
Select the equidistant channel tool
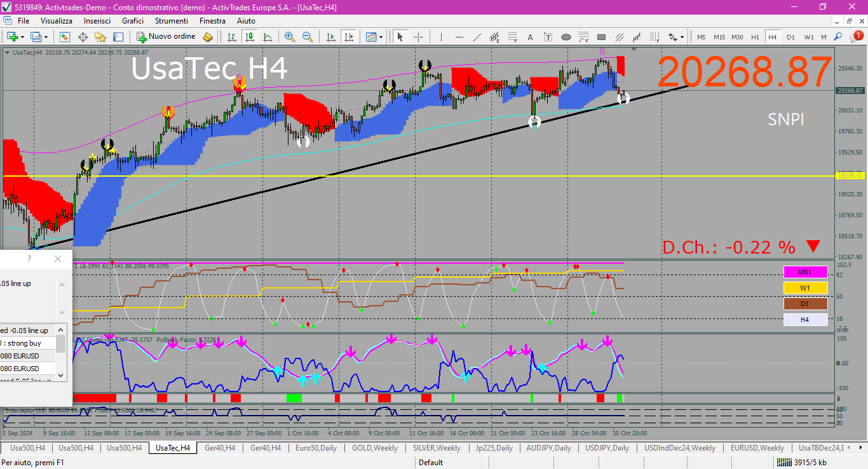(620, 37)
